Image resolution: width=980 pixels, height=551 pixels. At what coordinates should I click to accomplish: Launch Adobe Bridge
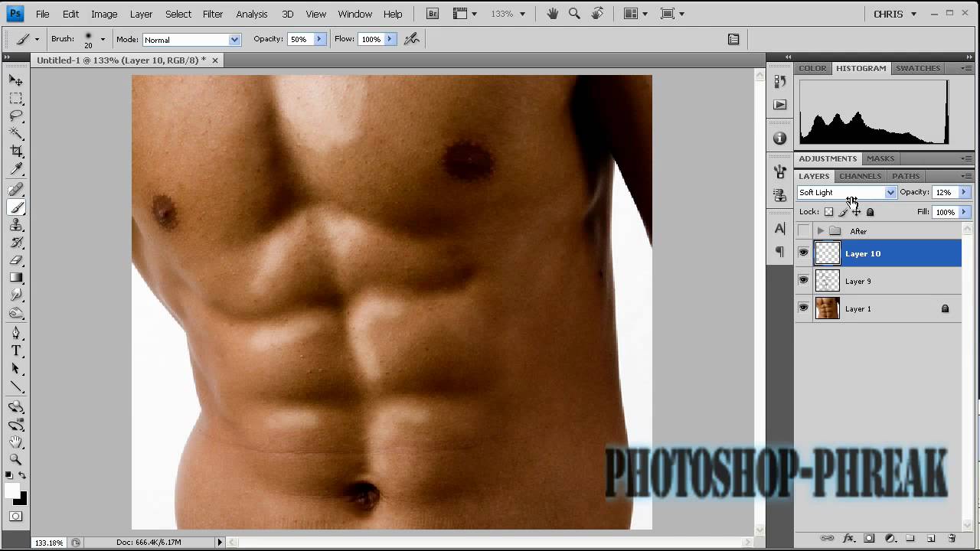(x=433, y=14)
